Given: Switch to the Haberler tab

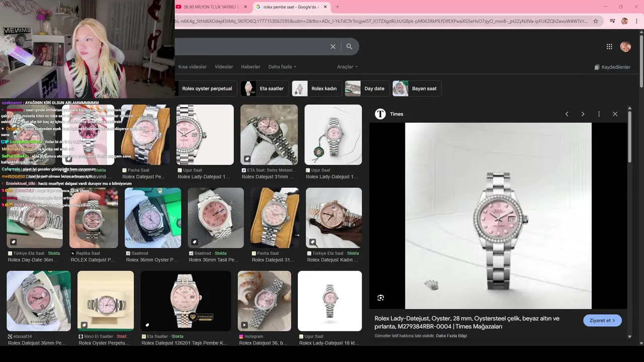Looking at the screenshot, I should (251, 67).
